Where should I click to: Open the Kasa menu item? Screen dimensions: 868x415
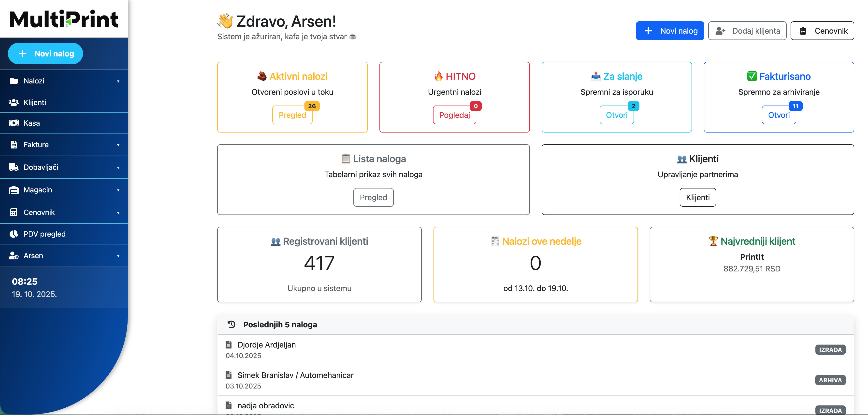(x=32, y=123)
